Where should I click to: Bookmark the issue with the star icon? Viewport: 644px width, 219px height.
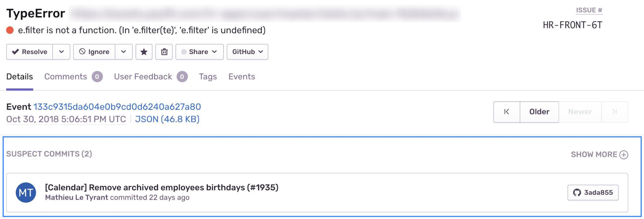click(144, 52)
